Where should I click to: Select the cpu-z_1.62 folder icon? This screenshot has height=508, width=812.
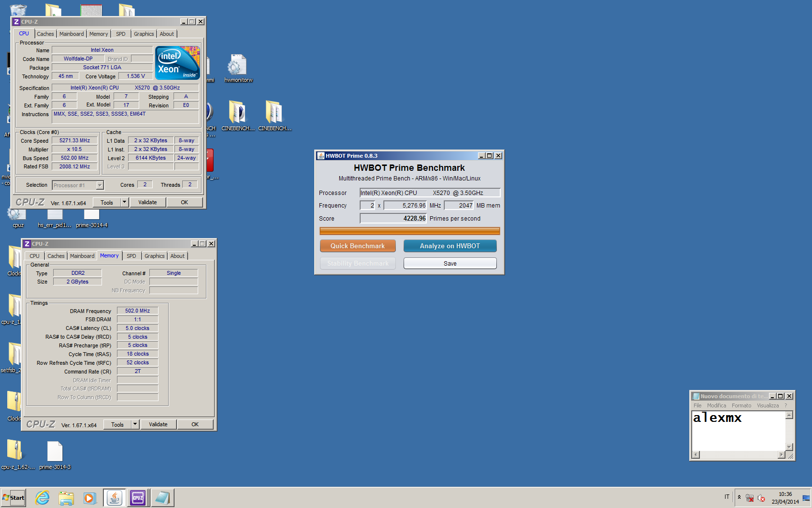[x=16, y=455]
